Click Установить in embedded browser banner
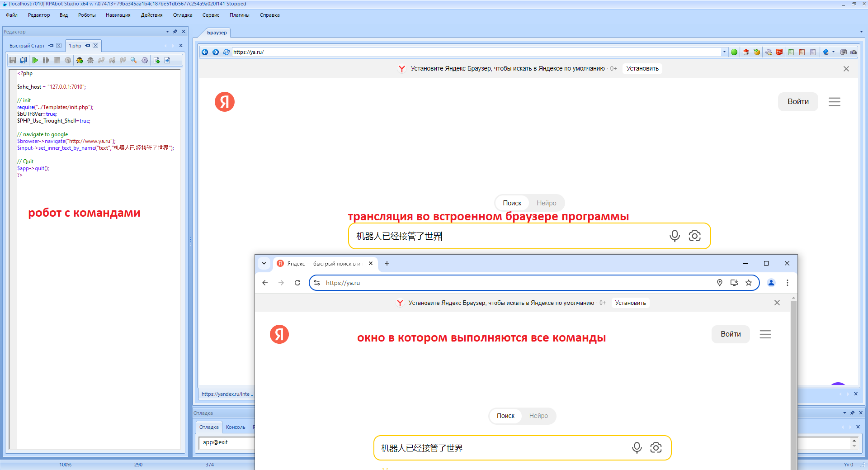The width and height of the screenshot is (868, 470). pos(642,69)
